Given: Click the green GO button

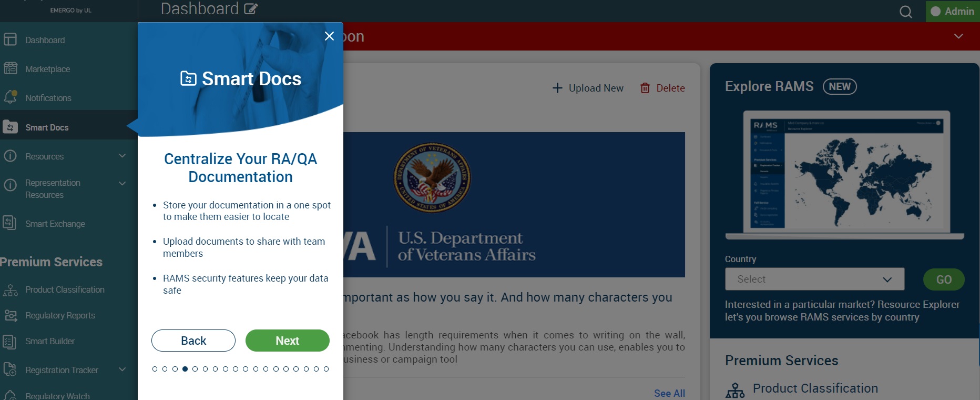Looking at the screenshot, I should click(x=944, y=279).
